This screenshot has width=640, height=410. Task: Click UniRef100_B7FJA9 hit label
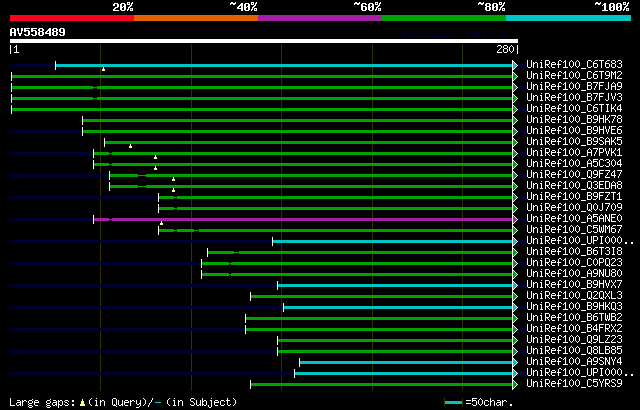pyautogui.click(x=574, y=86)
